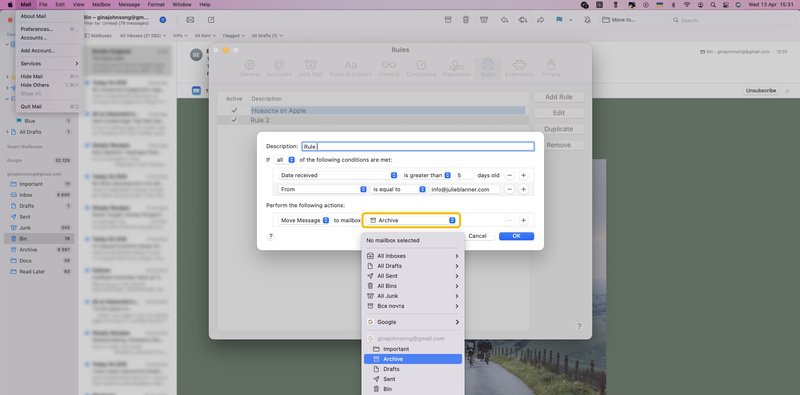Image resolution: width=800 pixels, height=395 pixels.
Task: Click the trash Delete icon in toolbar
Action: point(466,20)
